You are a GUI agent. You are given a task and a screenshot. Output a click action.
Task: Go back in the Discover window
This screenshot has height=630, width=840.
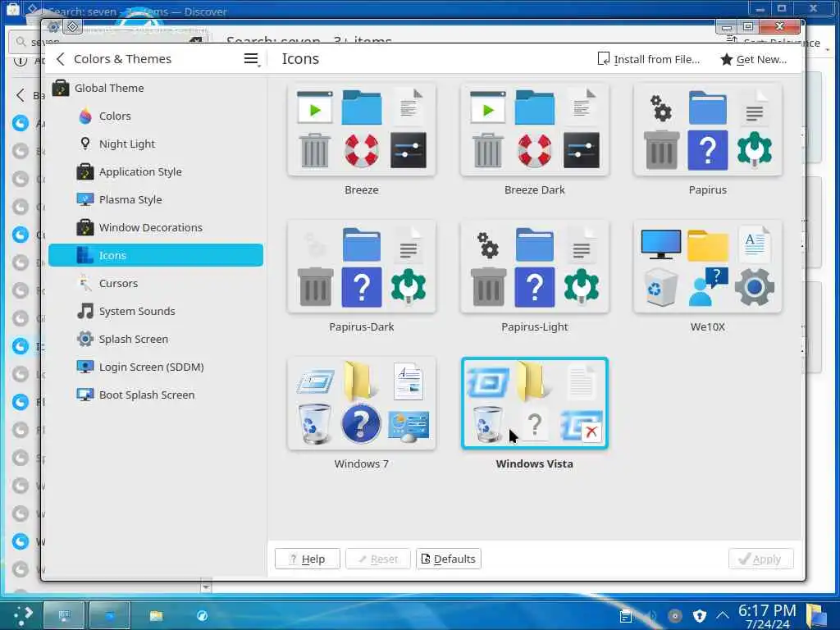click(x=21, y=95)
